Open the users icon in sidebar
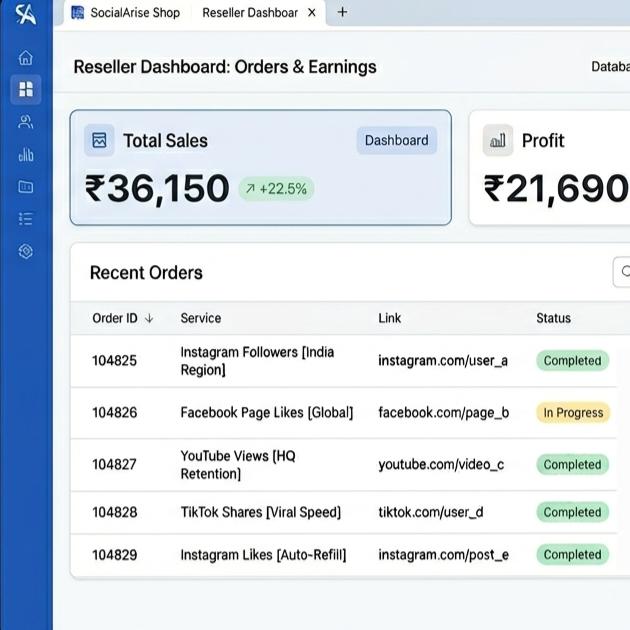 [x=26, y=122]
